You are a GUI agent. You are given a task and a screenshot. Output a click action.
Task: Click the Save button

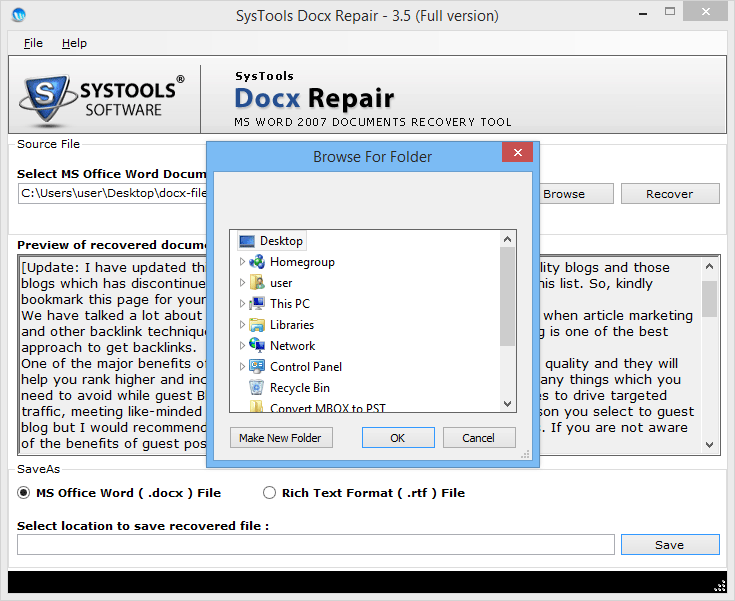670,545
